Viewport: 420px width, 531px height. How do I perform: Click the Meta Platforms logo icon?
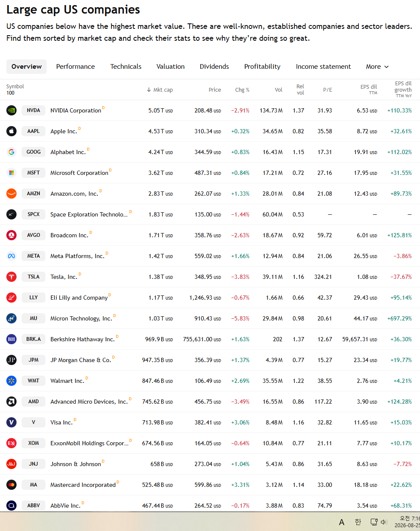(11, 256)
